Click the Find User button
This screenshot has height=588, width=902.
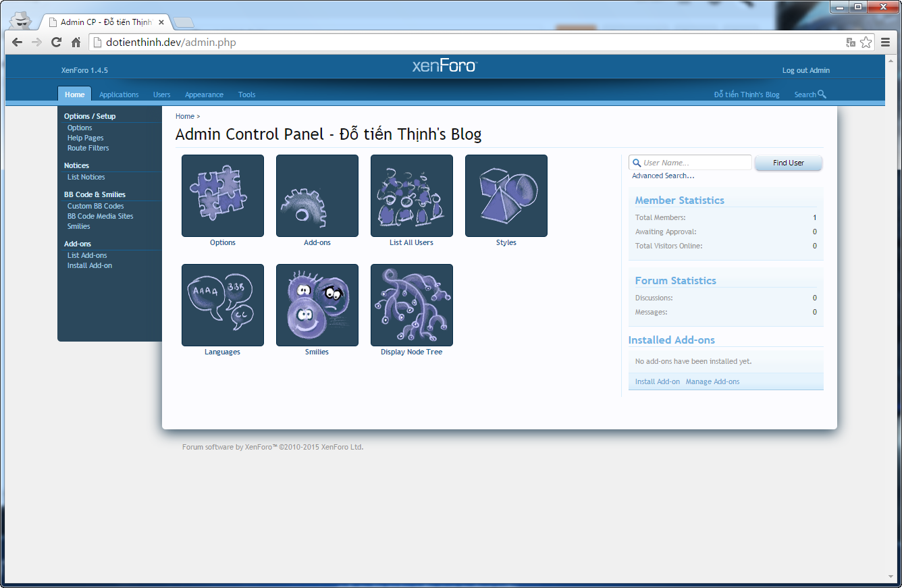(x=789, y=163)
